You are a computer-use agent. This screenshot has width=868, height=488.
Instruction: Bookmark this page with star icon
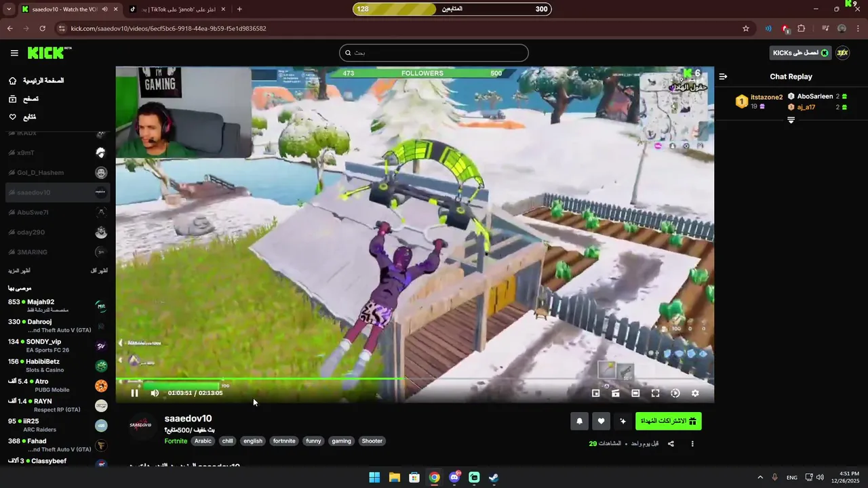pos(746,28)
